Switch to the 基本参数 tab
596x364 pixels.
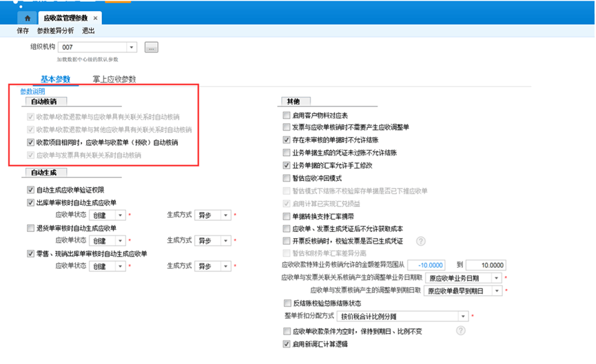56,79
